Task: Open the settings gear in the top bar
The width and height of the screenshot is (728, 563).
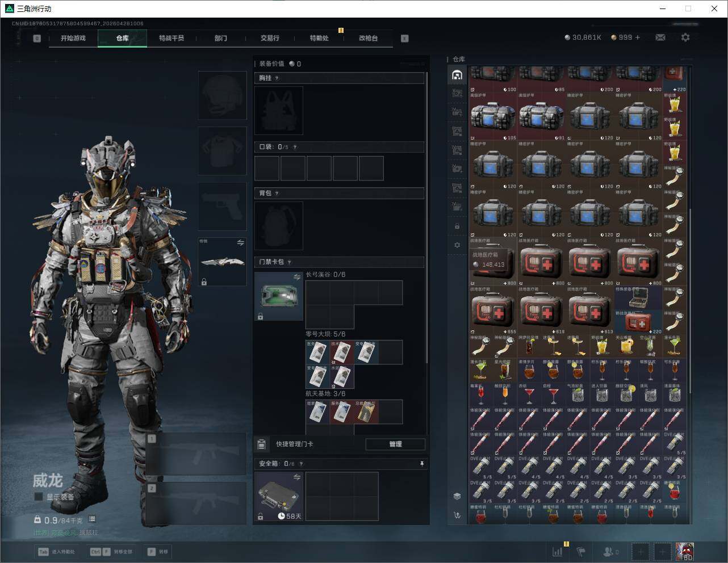Action: tap(685, 37)
